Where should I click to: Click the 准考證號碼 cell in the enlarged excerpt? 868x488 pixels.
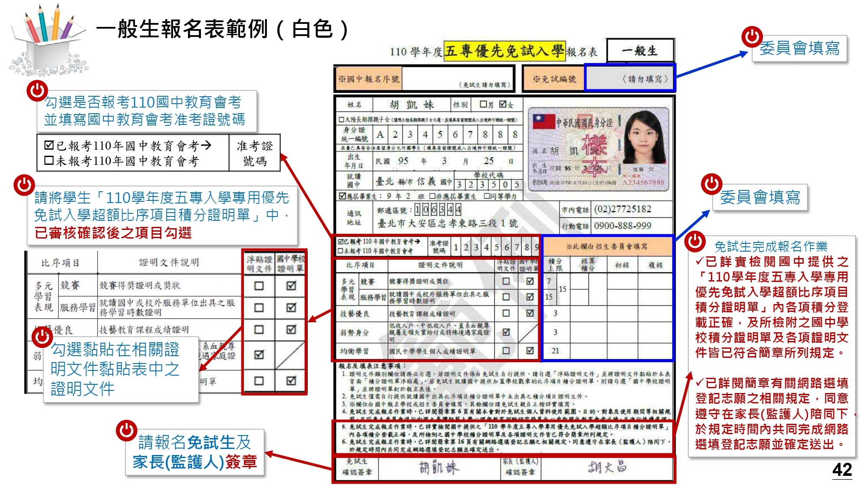(x=254, y=153)
